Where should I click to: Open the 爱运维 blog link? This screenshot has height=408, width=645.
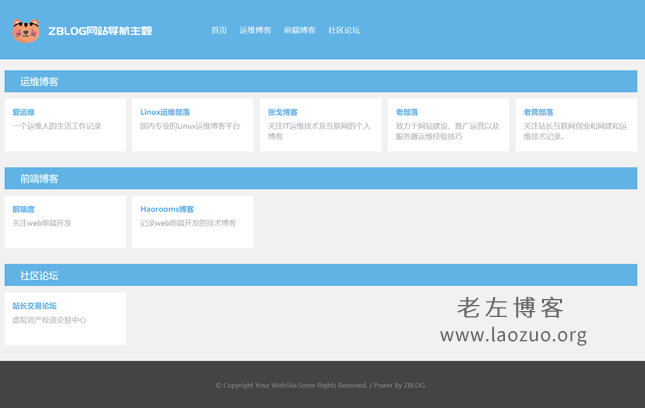23,113
